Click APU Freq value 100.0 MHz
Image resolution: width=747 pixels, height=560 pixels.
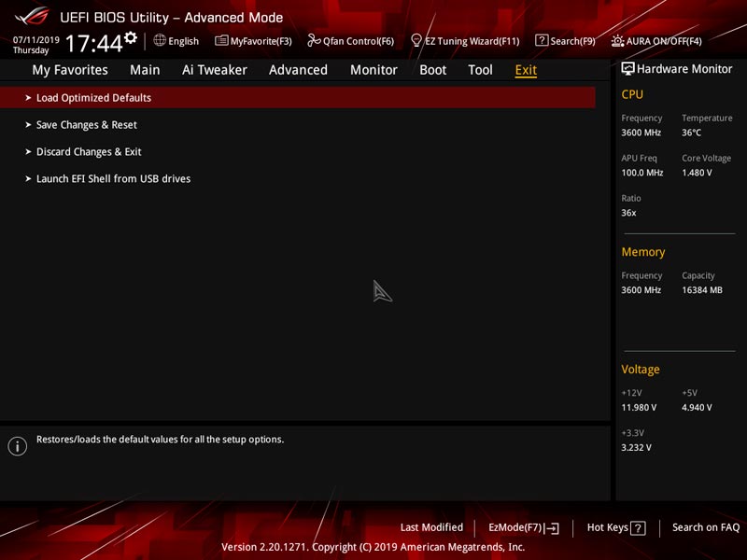tap(642, 173)
